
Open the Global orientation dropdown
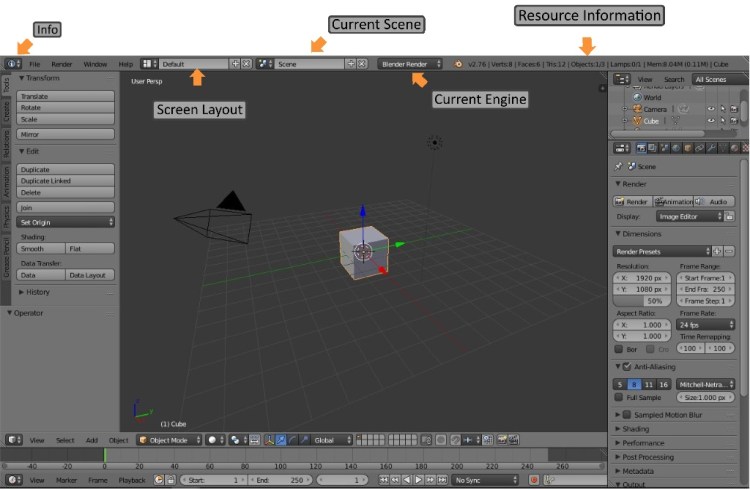332,440
